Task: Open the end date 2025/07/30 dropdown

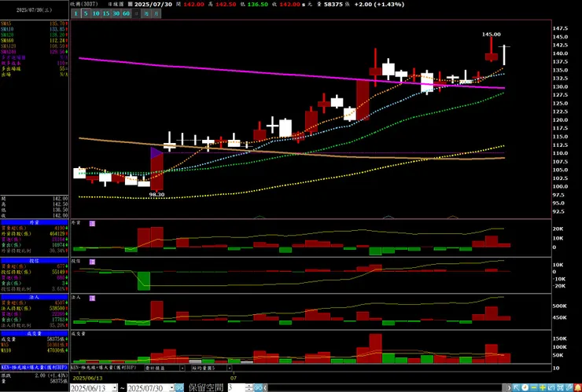Action: click(x=172, y=388)
